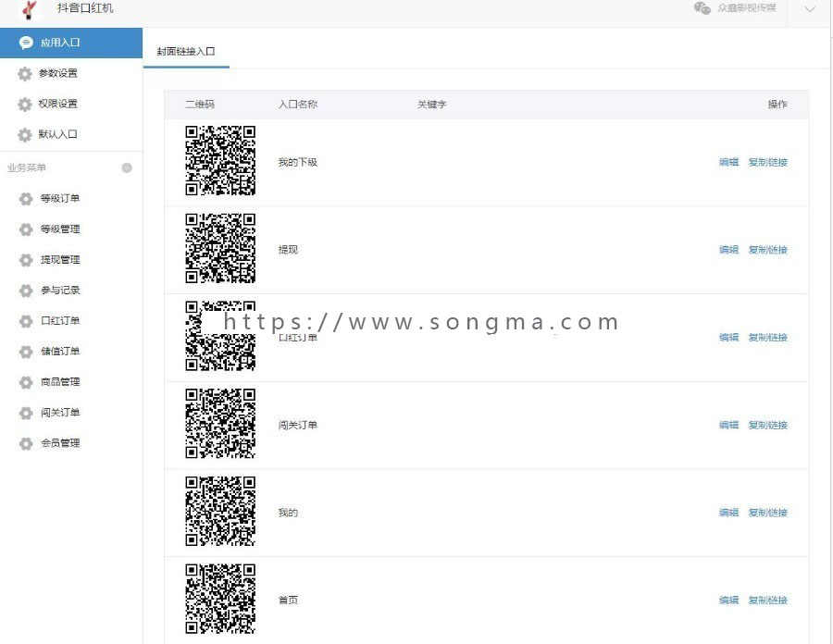Viewport: 833px width, 644px height.
Task: Click the gear icon next to 提现管理
Action: [26, 260]
